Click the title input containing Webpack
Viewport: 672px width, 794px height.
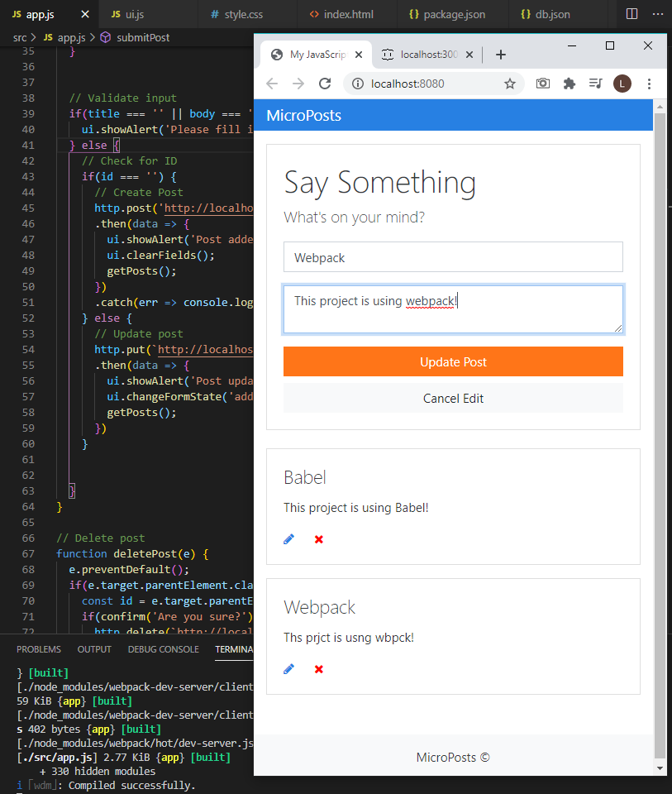coord(453,257)
